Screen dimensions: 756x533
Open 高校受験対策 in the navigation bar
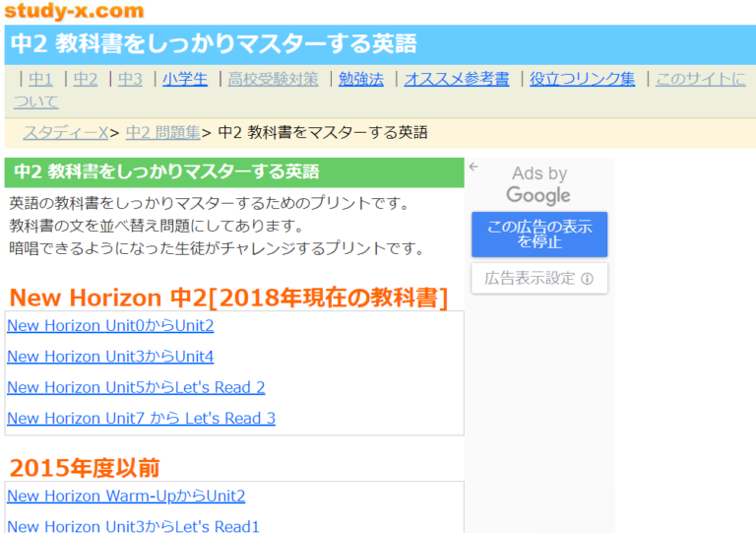click(273, 79)
